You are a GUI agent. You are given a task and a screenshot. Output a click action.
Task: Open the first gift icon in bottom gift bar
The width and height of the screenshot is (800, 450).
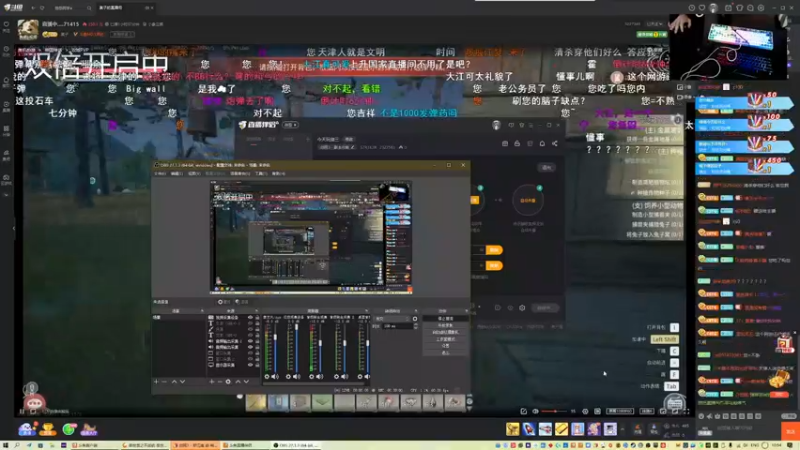pos(513,429)
